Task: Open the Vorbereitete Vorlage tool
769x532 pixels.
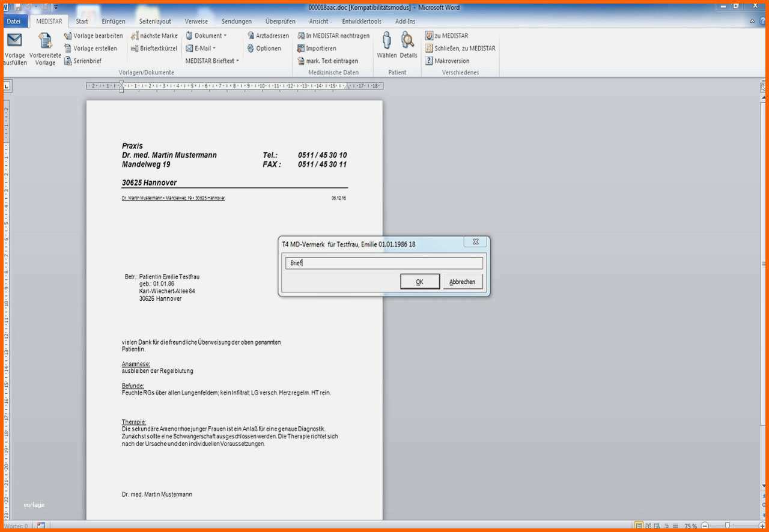Action: tap(45, 41)
